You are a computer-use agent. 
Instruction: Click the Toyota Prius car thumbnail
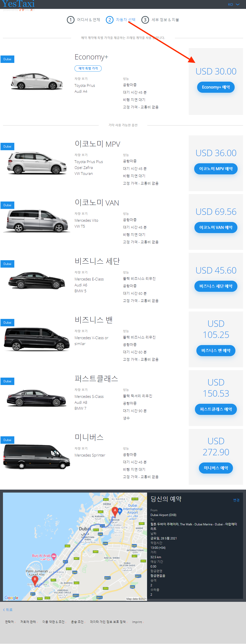(x=37, y=81)
